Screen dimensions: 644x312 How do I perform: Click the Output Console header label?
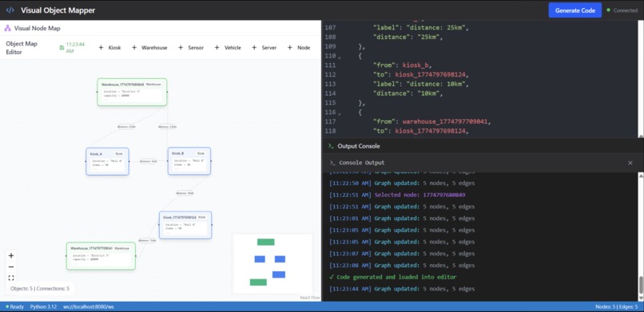[x=359, y=146]
